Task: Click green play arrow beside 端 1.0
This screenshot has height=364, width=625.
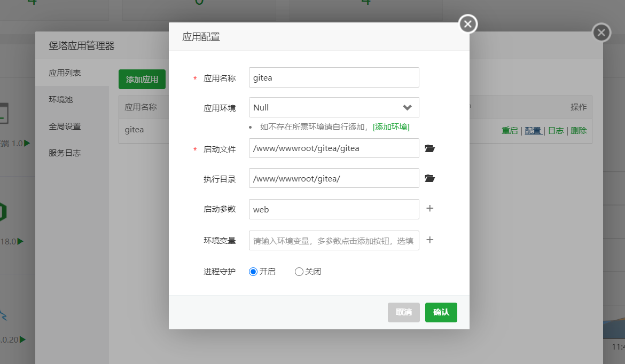Action: (x=27, y=143)
